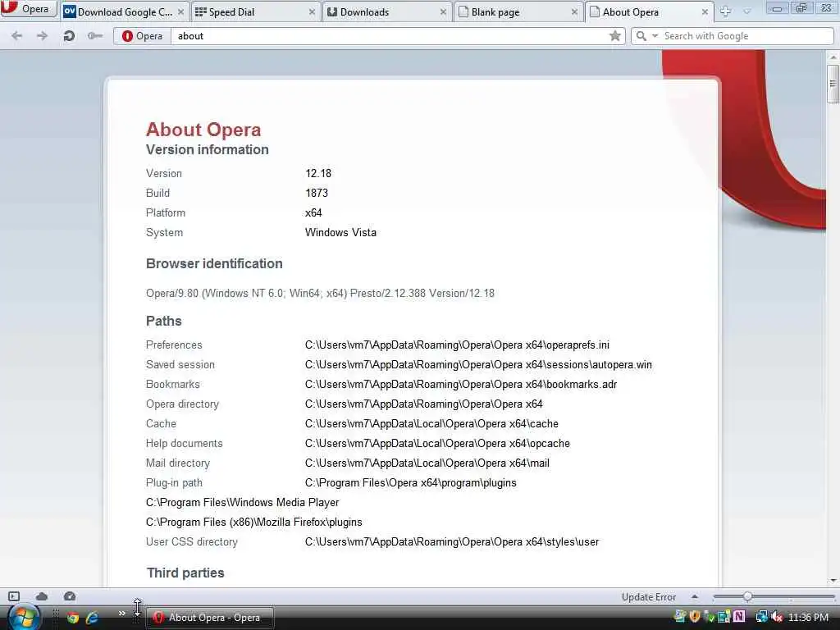Switch to the Download Google C... tab
The width and height of the screenshot is (840, 630).
125,11
